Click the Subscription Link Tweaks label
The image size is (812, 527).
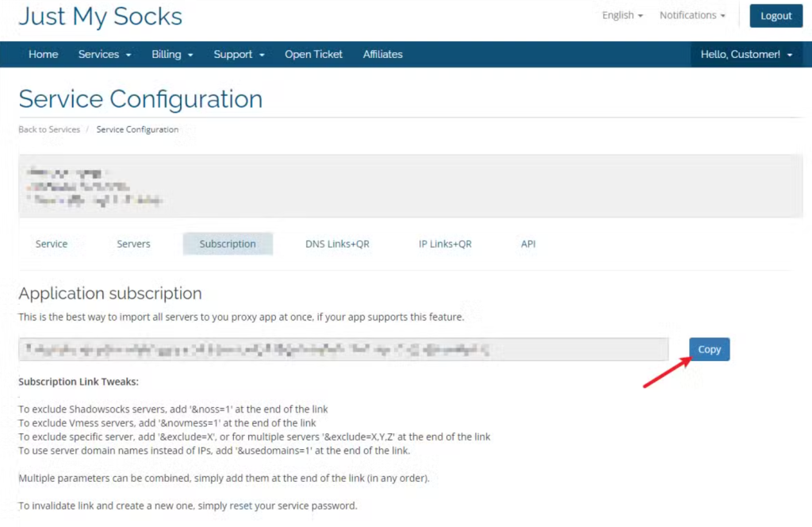pos(79,382)
